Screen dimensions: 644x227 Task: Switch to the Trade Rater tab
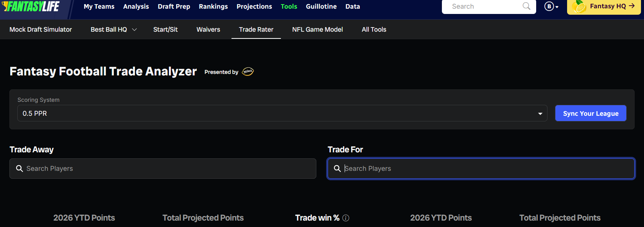[256, 29]
